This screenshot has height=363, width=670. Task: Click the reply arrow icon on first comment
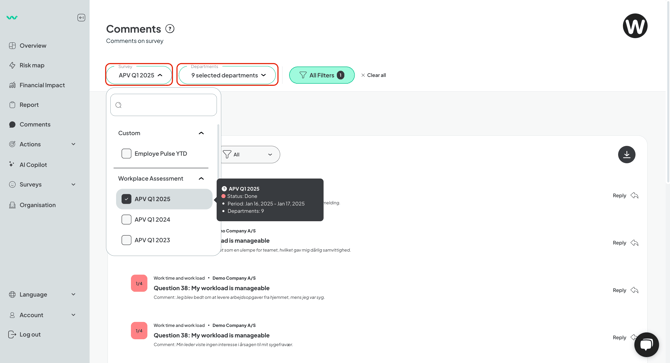(635, 196)
